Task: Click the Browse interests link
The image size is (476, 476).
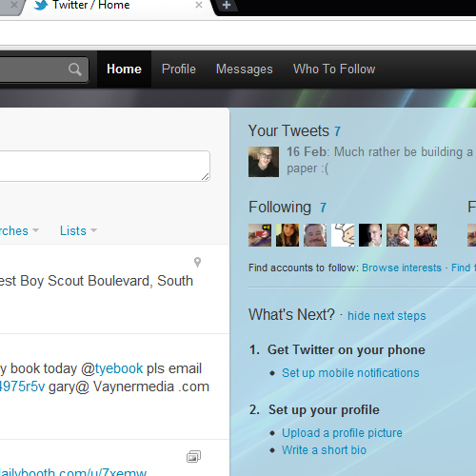Action: pos(402,268)
